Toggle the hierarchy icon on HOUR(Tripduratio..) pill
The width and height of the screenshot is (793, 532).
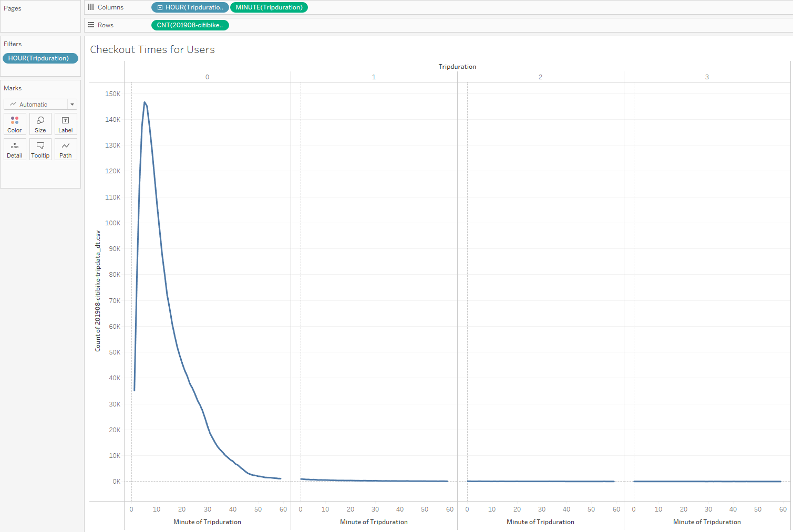pos(159,7)
